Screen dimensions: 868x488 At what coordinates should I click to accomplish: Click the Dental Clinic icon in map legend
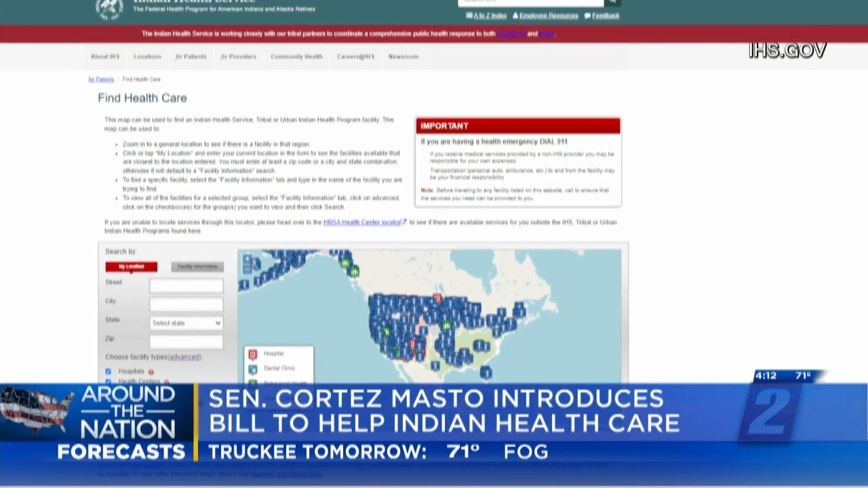pos(253,369)
